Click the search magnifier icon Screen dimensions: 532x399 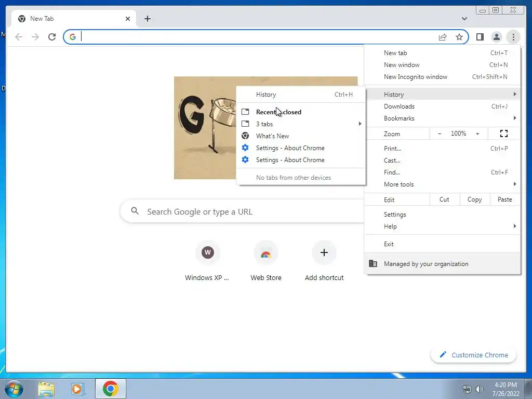pyautogui.click(x=135, y=211)
